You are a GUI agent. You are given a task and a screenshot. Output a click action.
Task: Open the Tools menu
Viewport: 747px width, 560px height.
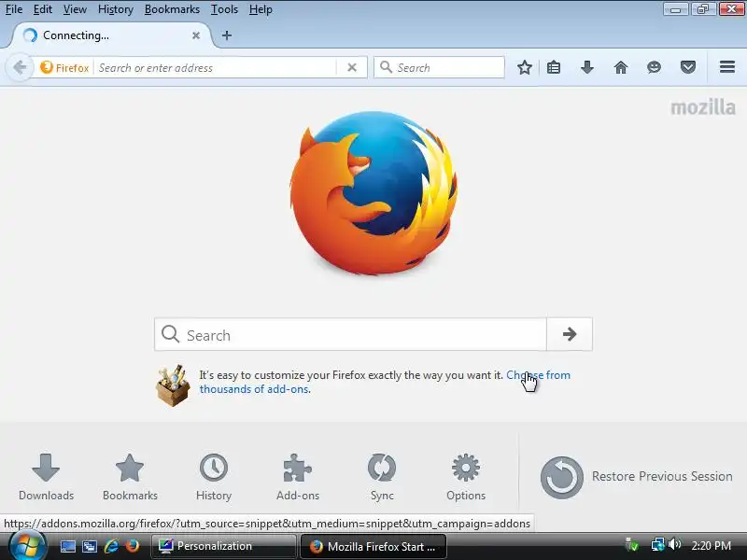224,9
